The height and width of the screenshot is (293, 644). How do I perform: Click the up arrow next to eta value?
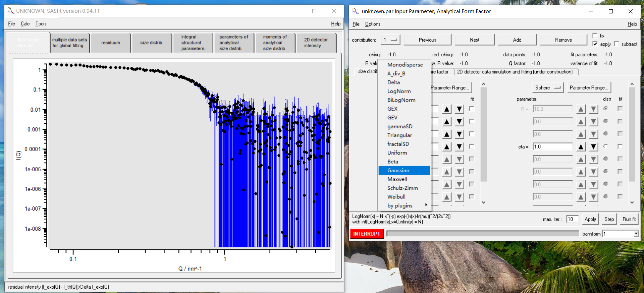point(581,147)
